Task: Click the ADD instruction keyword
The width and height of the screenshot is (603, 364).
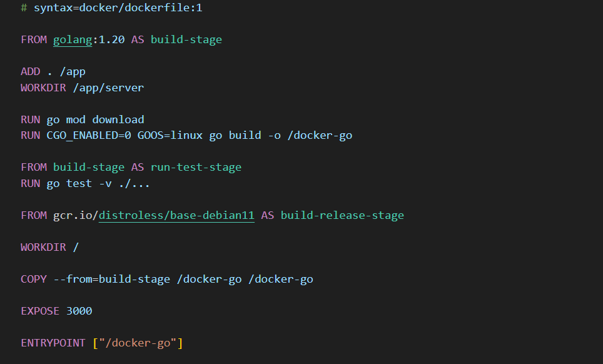Action: tap(30, 71)
